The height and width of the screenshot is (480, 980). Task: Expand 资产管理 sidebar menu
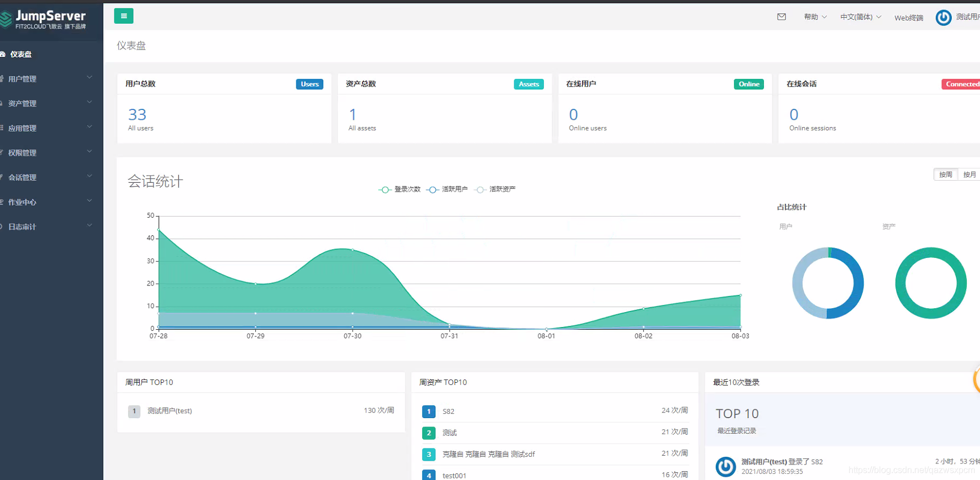(x=51, y=103)
